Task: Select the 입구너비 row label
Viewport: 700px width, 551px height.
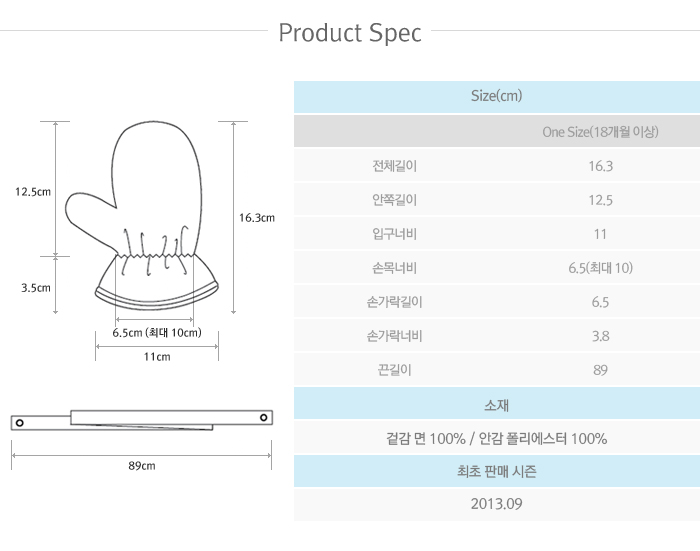Action: coord(393,234)
